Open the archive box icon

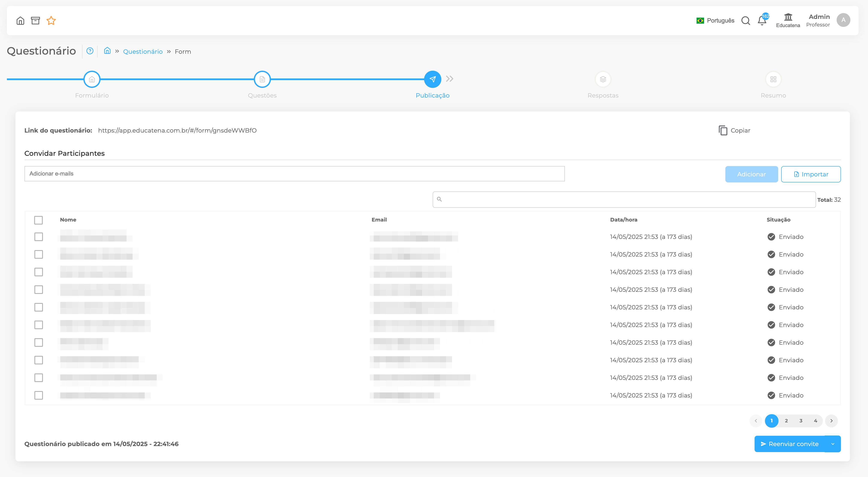pos(35,21)
